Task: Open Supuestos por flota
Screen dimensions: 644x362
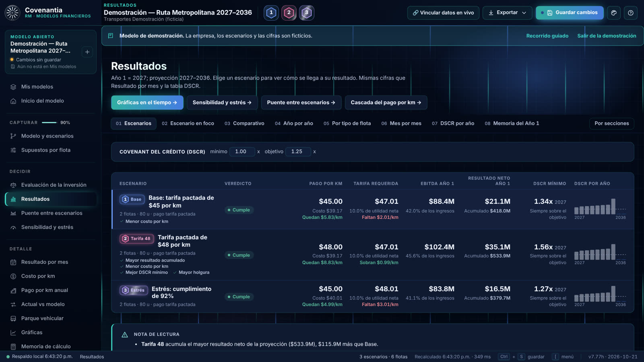Action: click(x=51, y=150)
